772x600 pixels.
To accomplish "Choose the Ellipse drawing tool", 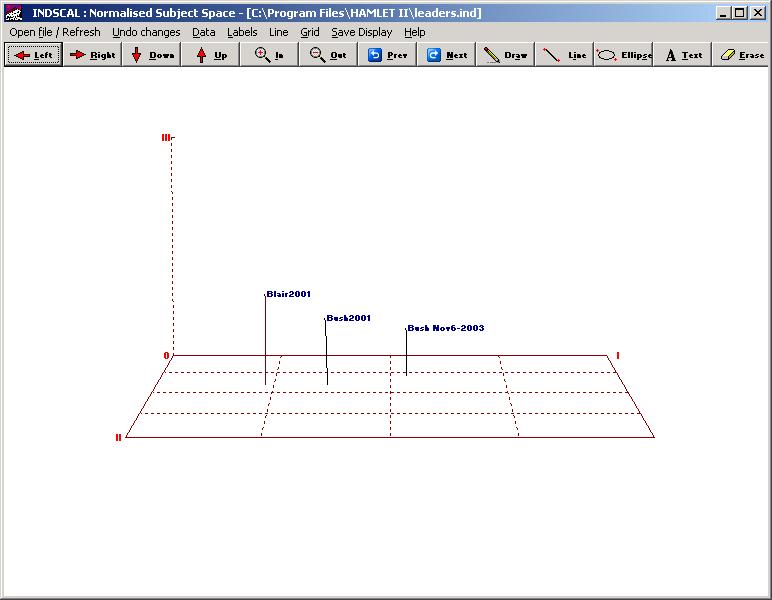I will (623, 55).
